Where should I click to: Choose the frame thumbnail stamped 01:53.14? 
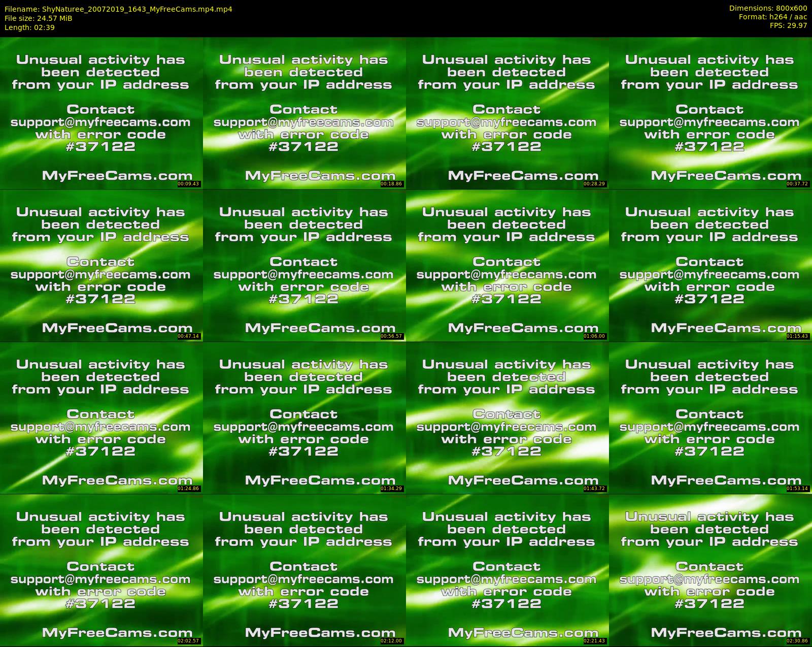click(x=710, y=417)
